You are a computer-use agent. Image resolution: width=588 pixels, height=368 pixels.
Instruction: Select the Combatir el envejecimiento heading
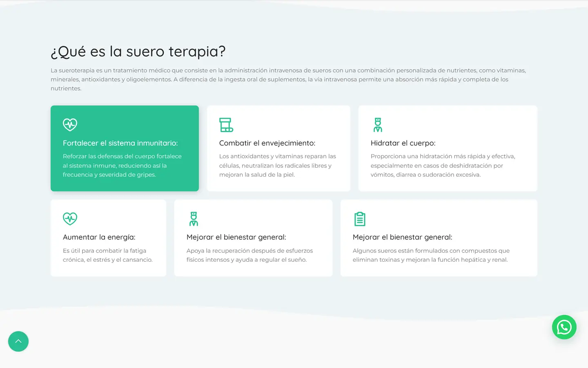click(267, 143)
